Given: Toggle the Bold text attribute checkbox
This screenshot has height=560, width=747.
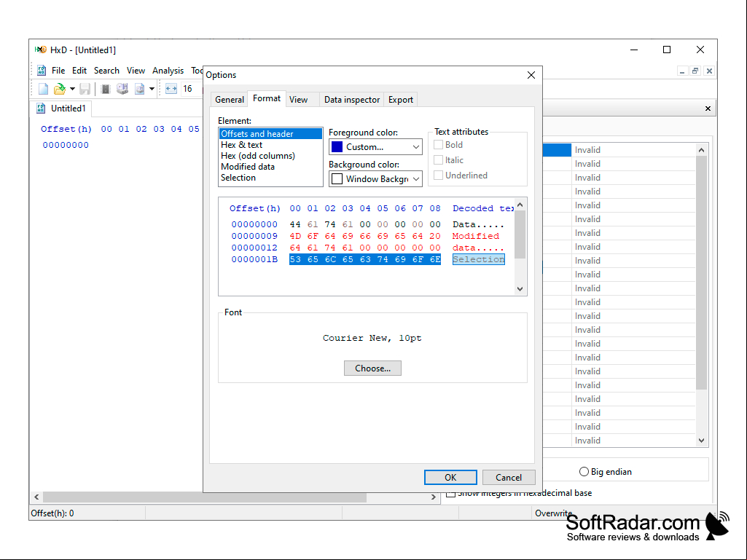Looking at the screenshot, I should 438,145.
